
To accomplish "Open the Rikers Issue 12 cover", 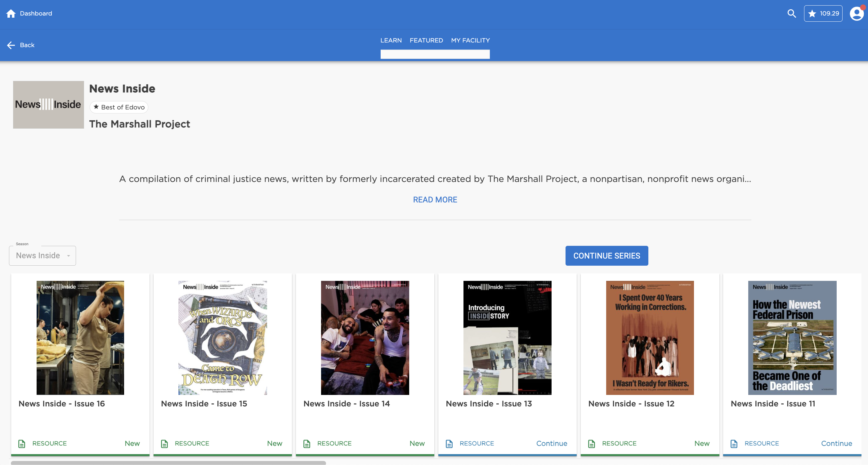I will pyautogui.click(x=650, y=338).
